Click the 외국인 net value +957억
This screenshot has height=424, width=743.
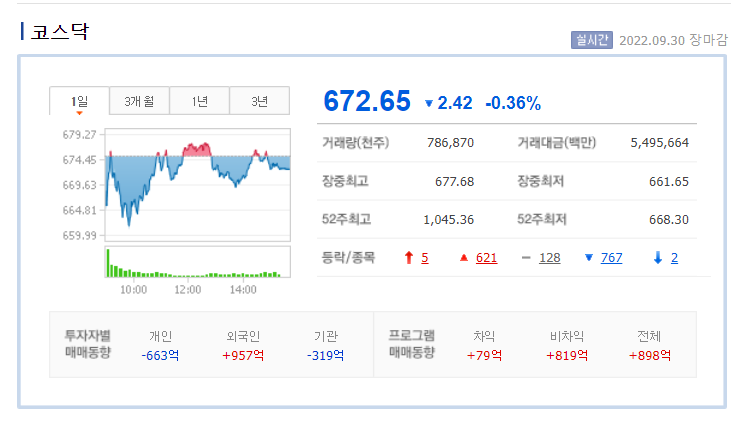(243, 355)
